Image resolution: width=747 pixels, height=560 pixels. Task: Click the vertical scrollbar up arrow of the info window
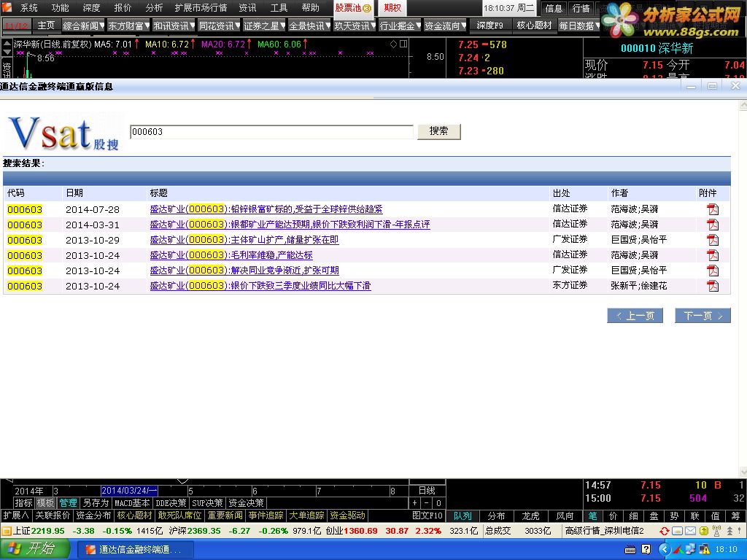click(x=743, y=106)
